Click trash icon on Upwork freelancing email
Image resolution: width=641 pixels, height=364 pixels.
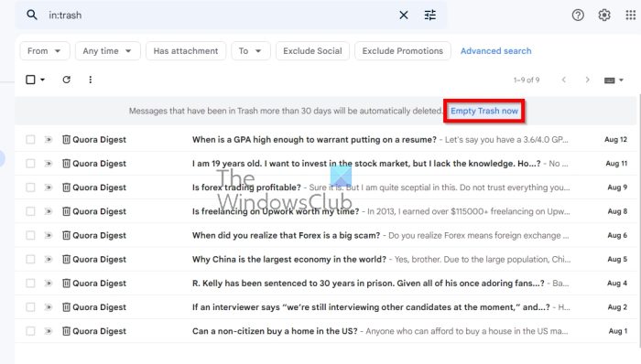point(66,211)
